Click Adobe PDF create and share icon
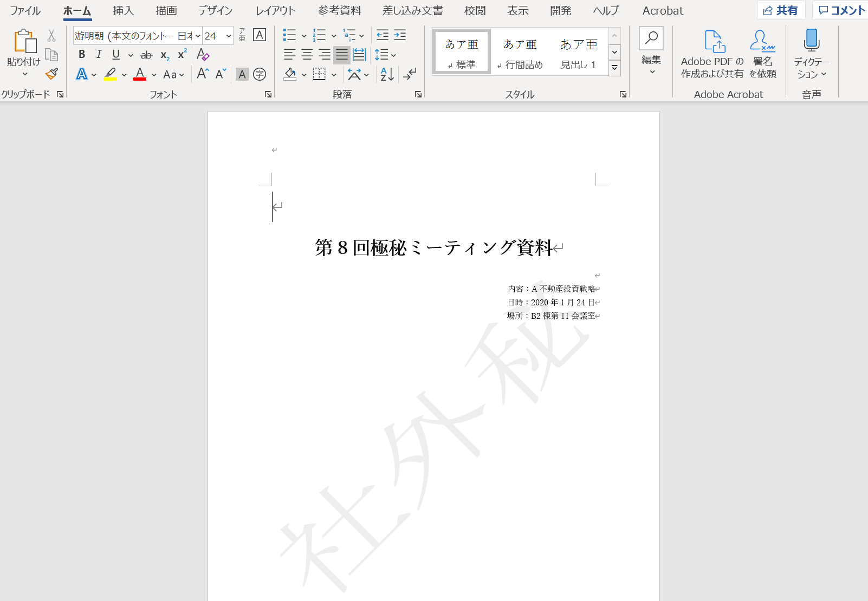Viewport: 868px width, 601px height. 712,54
